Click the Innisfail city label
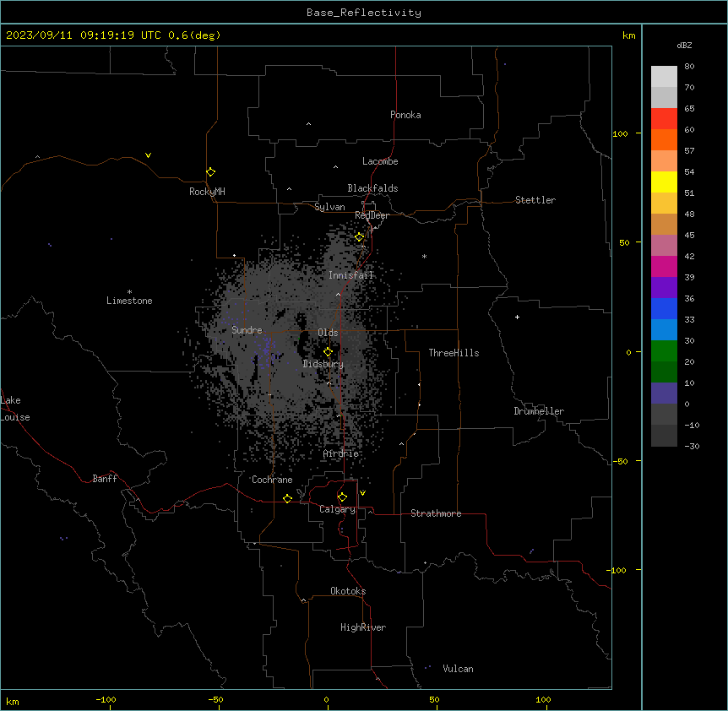Screen dimensions: 728x711 pos(350,275)
